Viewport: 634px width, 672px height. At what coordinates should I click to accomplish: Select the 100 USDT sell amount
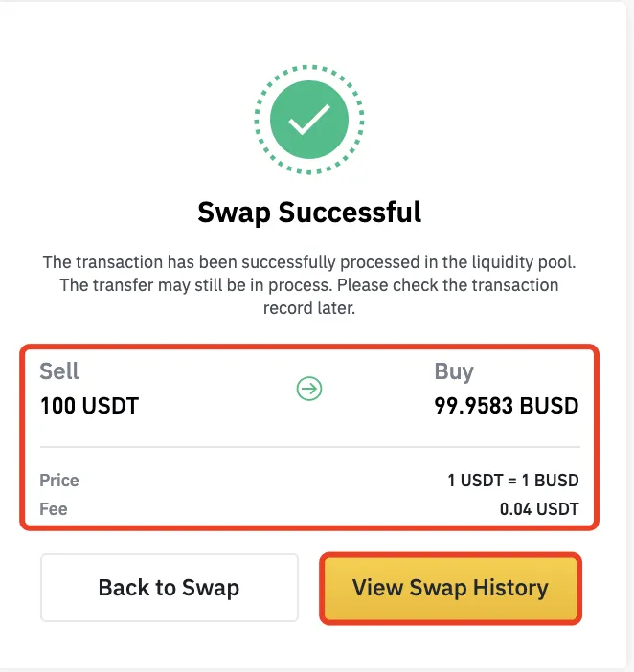pyautogui.click(x=89, y=406)
